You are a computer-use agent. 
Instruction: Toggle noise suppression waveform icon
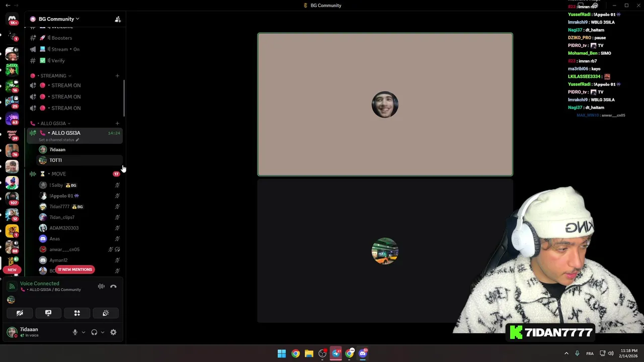point(101,287)
